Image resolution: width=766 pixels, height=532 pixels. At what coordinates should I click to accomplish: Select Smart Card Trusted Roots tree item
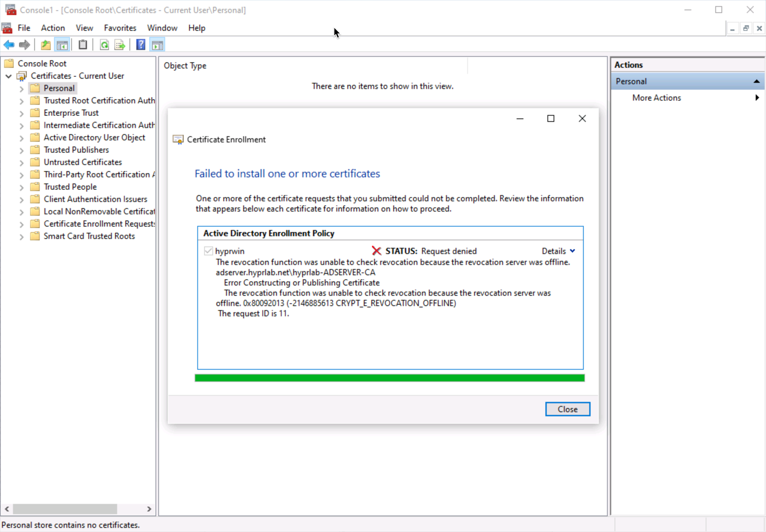pos(89,236)
